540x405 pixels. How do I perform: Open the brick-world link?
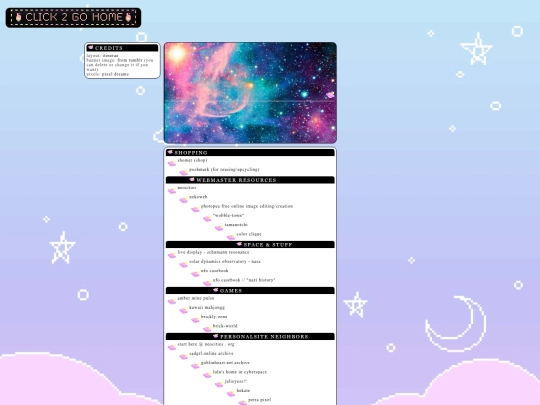[225, 326]
